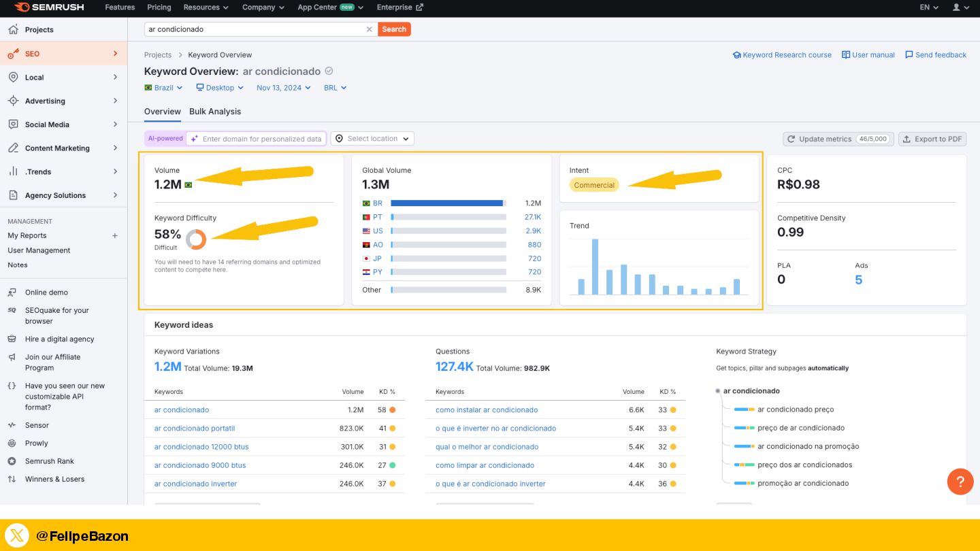Open Semrush Rank star icon item
The height and width of the screenshot is (551, 980).
coord(12,461)
